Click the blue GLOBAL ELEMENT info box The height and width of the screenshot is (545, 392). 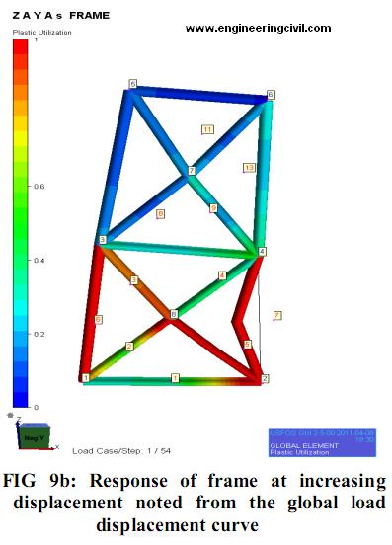(x=322, y=442)
